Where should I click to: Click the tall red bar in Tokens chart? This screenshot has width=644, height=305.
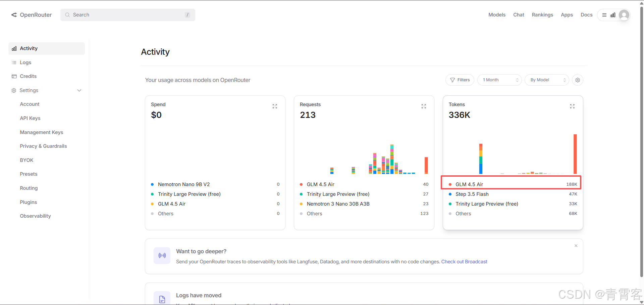tap(575, 154)
